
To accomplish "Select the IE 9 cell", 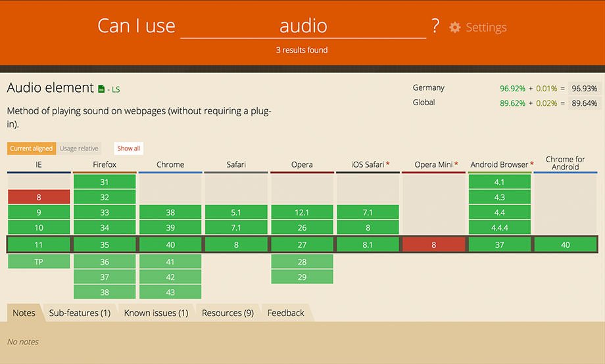I will pyautogui.click(x=39, y=212).
